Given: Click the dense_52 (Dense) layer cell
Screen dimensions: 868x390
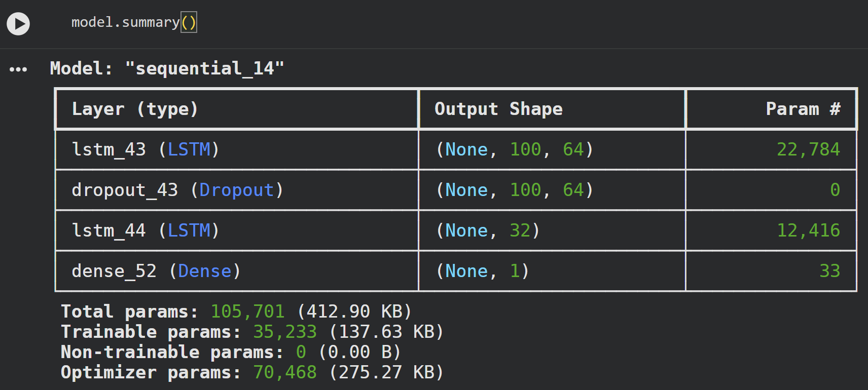Looking at the screenshot, I should [156, 271].
